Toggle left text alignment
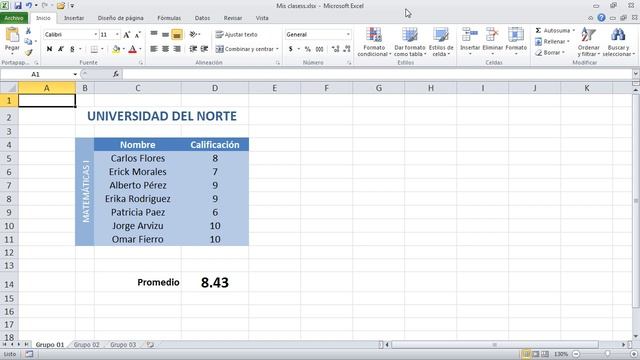640x360 pixels. pos(154,49)
